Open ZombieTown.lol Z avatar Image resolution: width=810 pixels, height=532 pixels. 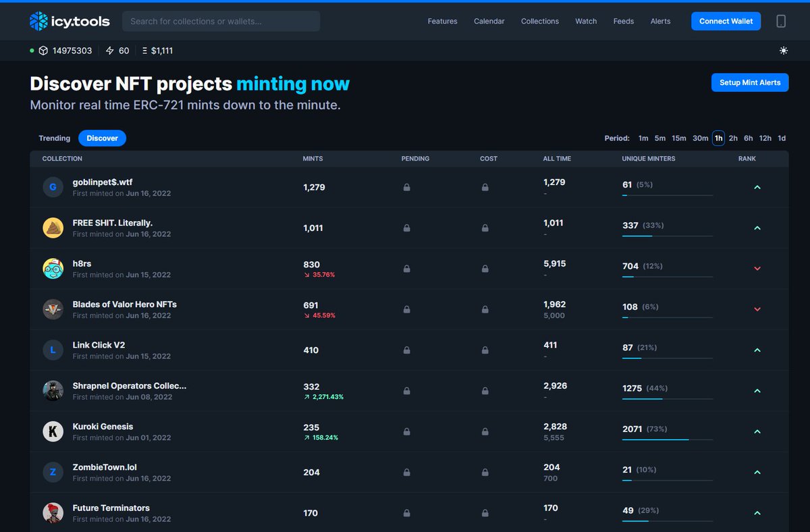53,473
